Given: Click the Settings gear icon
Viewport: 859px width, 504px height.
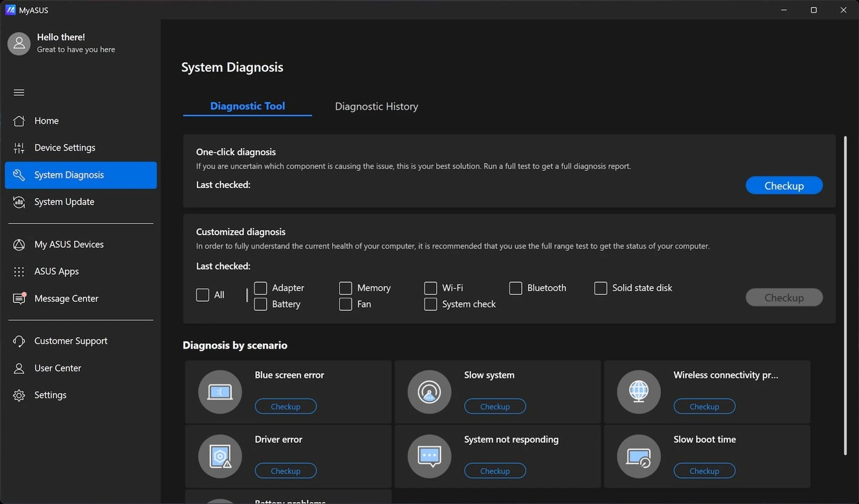Looking at the screenshot, I should (19, 395).
